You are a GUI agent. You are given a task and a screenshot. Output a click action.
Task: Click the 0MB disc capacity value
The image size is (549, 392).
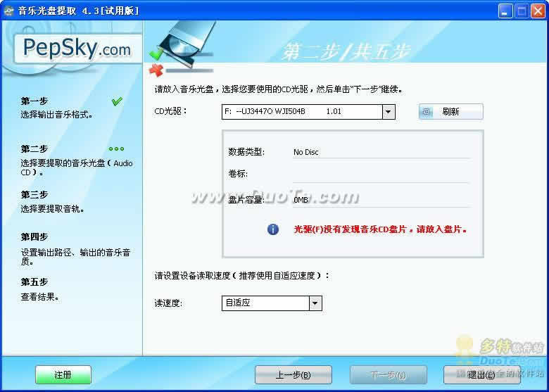(301, 200)
